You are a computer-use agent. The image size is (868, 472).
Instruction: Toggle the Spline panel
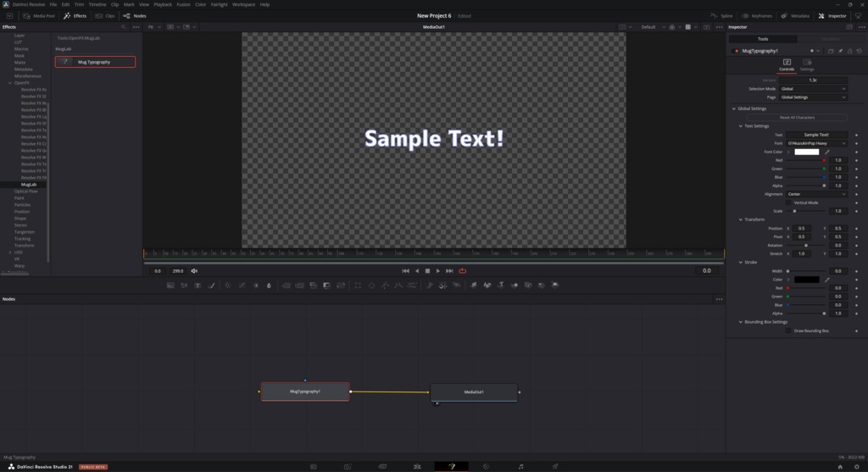coord(721,16)
